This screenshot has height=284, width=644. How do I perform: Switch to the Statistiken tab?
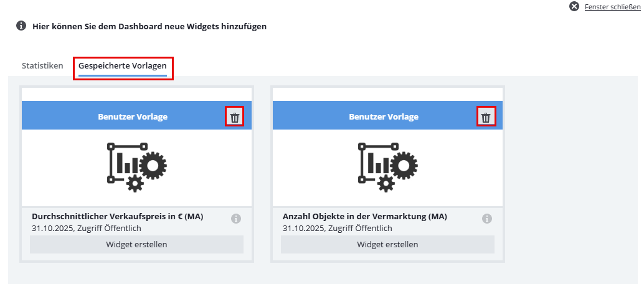42,65
